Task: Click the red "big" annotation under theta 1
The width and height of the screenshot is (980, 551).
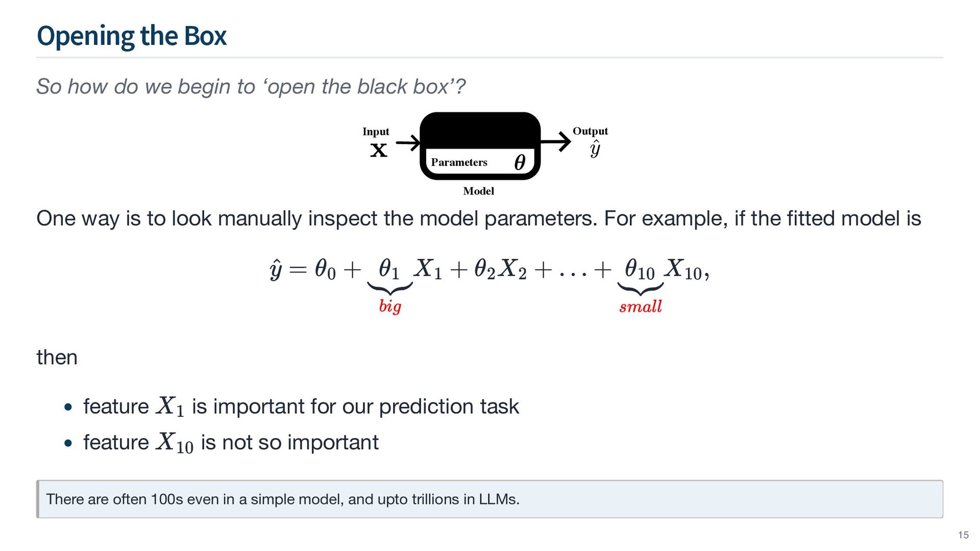Action: 390,306
